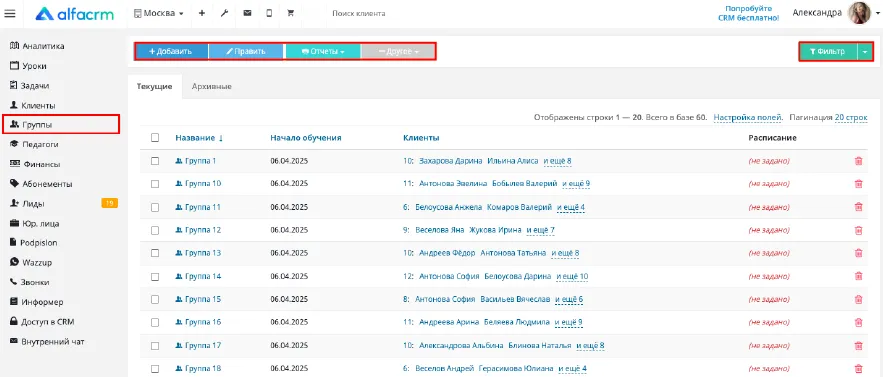Check the Группа 11 row checkbox
The height and width of the screenshot is (377, 883).
point(155,207)
